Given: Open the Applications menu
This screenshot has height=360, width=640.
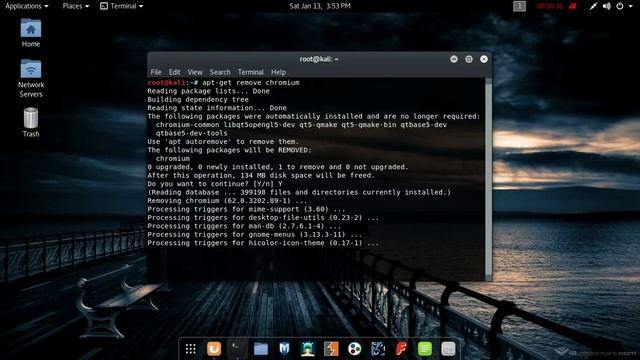Looking at the screenshot, I should (27, 6).
